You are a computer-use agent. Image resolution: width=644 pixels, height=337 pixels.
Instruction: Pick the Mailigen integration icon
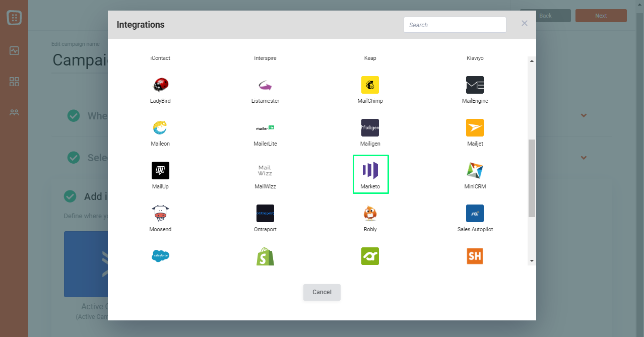pyautogui.click(x=370, y=128)
